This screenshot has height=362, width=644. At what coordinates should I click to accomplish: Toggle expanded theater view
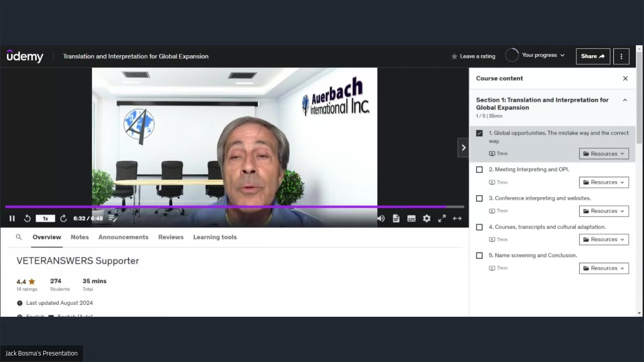457,218
